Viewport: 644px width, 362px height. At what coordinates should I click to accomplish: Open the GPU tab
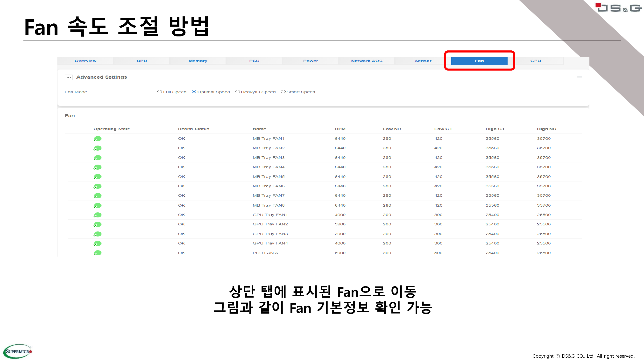[x=536, y=61]
